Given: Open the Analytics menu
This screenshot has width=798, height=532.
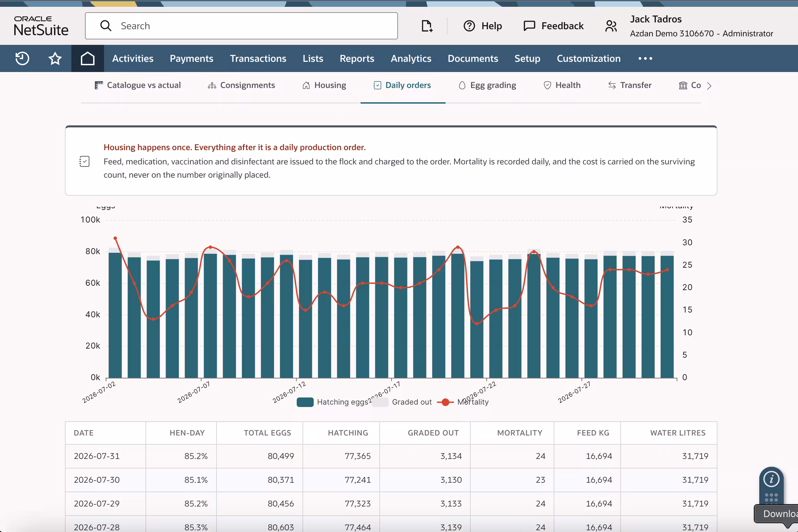Looking at the screenshot, I should click(x=411, y=58).
